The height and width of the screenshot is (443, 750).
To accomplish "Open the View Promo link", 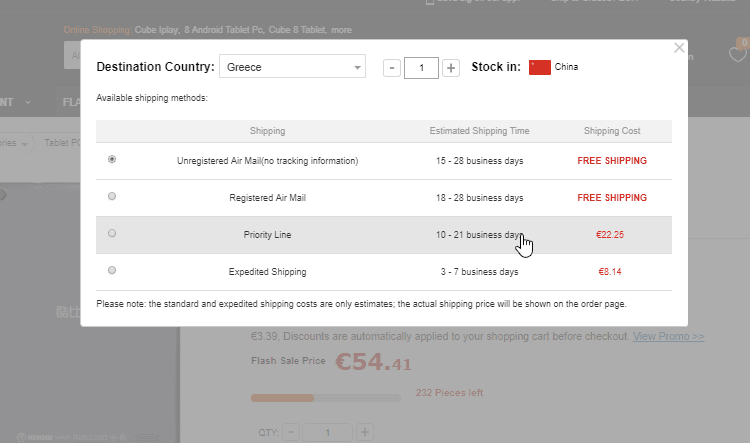I will point(668,337).
